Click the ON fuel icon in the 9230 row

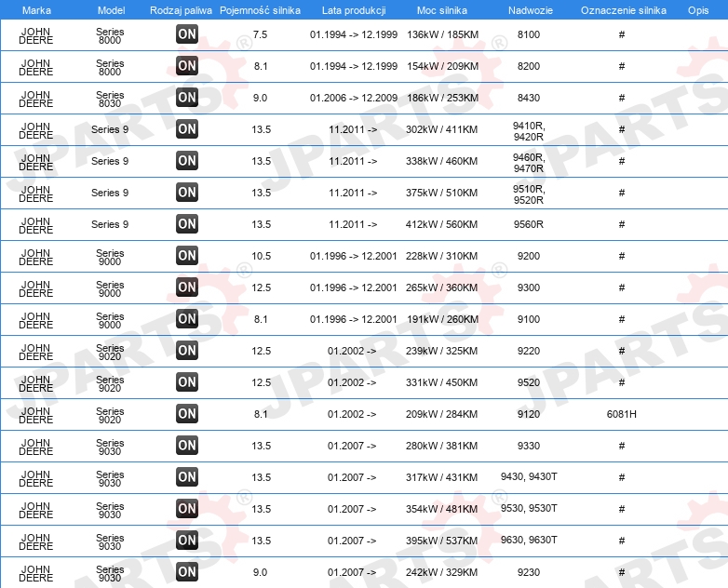pos(187,572)
